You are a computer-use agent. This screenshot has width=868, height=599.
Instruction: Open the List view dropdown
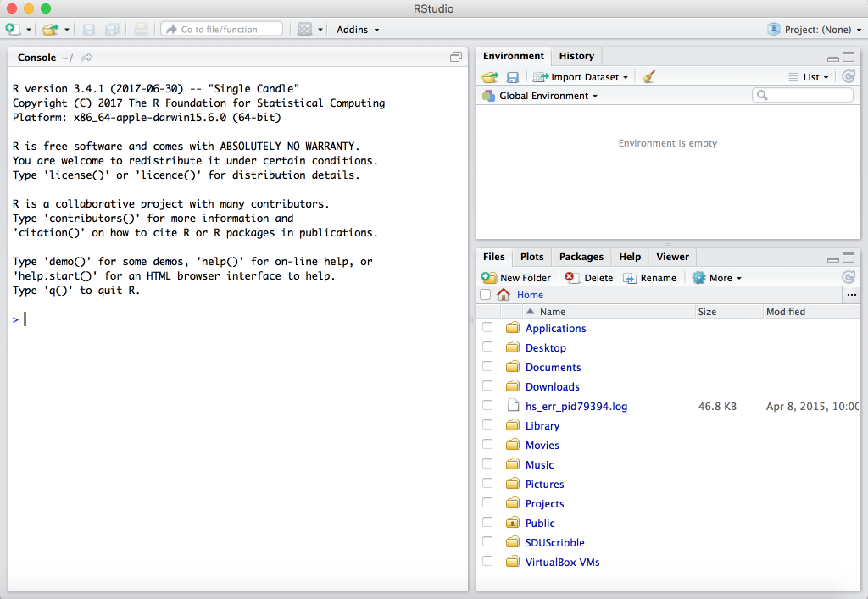coord(809,77)
